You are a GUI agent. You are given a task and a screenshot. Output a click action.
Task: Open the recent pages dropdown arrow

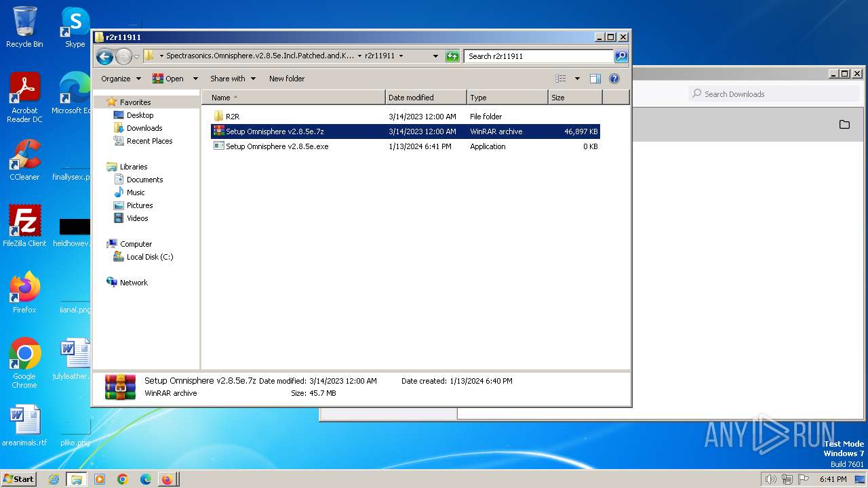click(136, 56)
